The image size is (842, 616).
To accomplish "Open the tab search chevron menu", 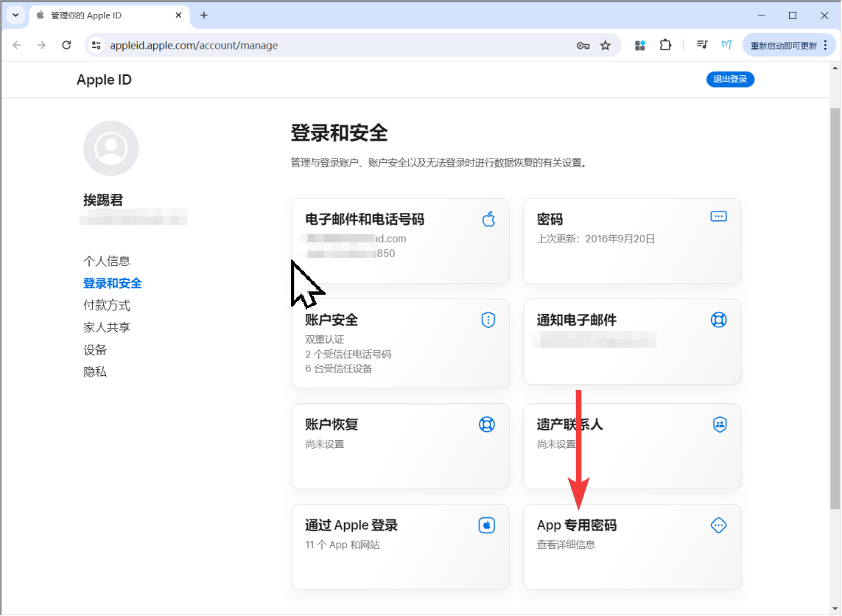I will pyautogui.click(x=15, y=15).
